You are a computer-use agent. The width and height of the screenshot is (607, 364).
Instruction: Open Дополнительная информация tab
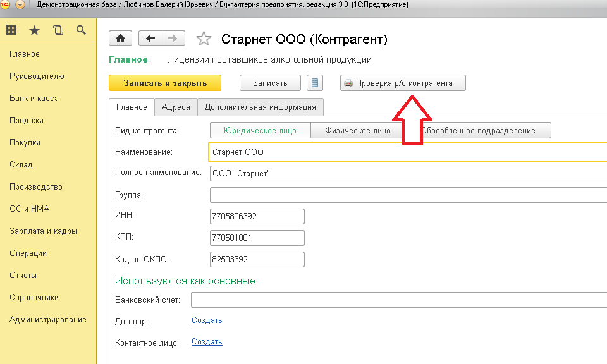(x=260, y=107)
